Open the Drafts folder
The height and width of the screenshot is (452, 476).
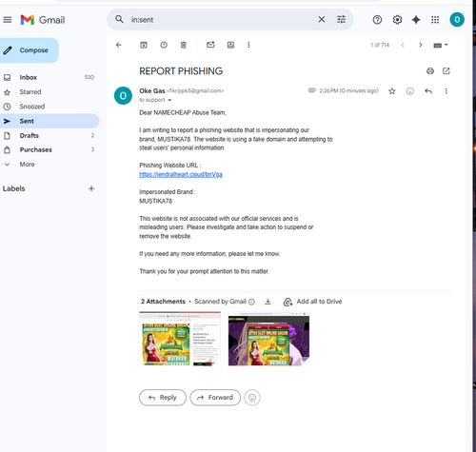(x=50, y=136)
